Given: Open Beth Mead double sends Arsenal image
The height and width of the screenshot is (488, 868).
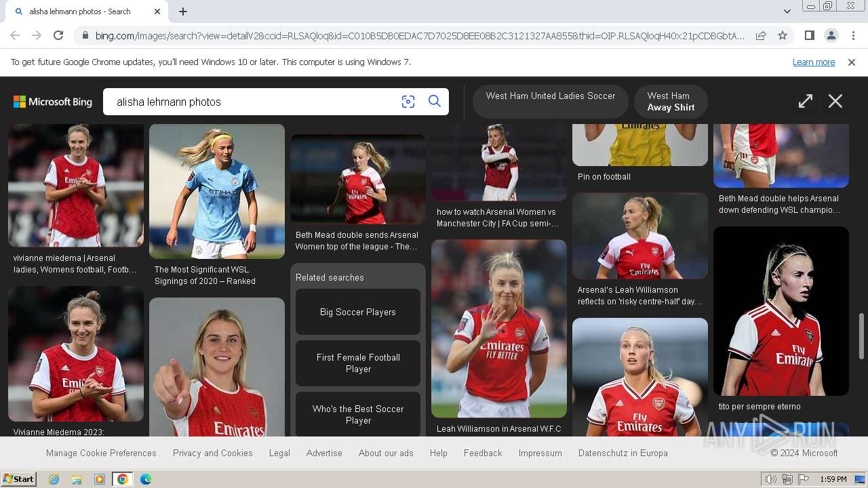Looking at the screenshot, I should (358, 179).
